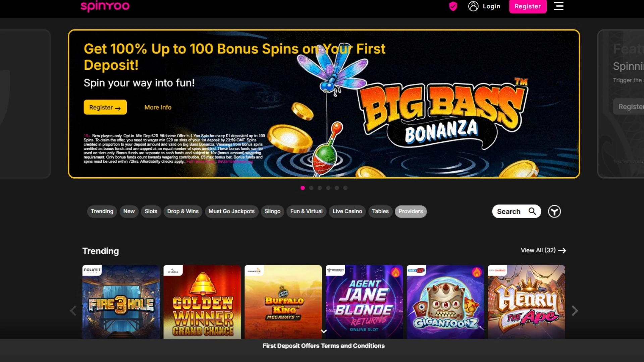The image size is (644, 362).
Task: Open the Live Casino tab
Action: (347, 212)
